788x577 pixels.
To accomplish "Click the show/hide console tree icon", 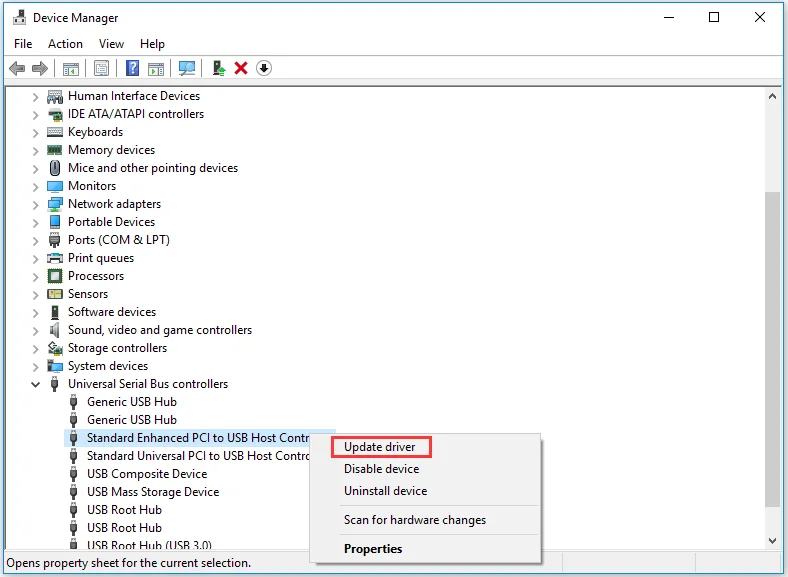I will [x=71, y=68].
